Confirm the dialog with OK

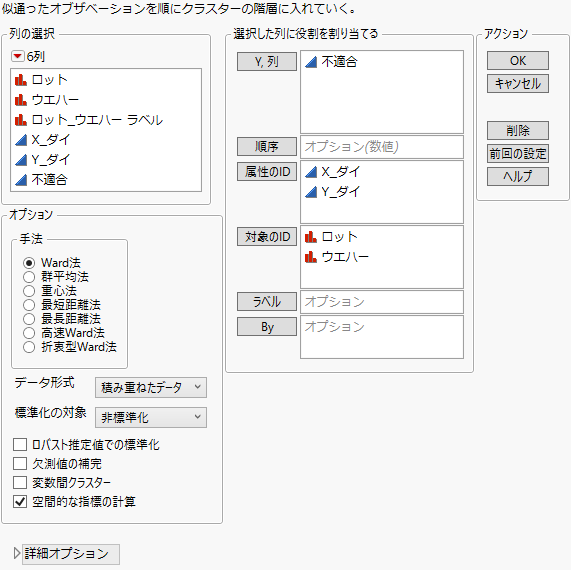click(518, 60)
